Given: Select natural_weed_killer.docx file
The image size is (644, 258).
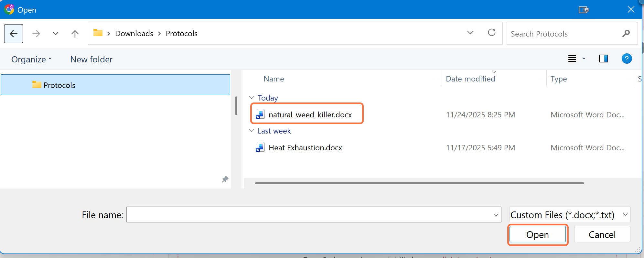Looking at the screenshot, I should pyautogui.click(x=310, y=115).
